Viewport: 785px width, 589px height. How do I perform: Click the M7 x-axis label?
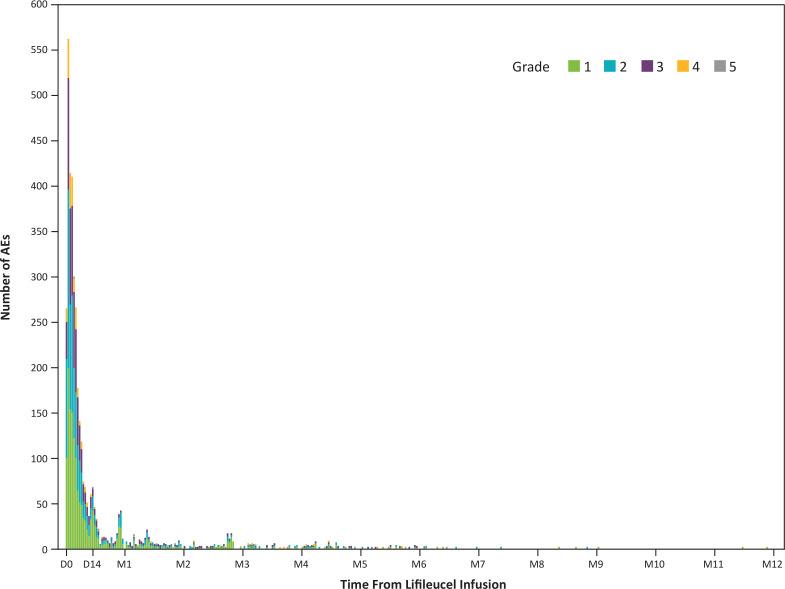coord(478,564)
